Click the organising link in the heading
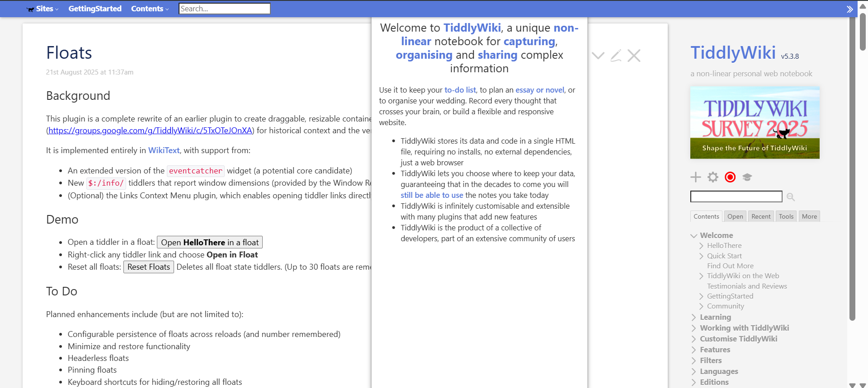This screenshot has height=388, width=868. [x=424, y=55]
